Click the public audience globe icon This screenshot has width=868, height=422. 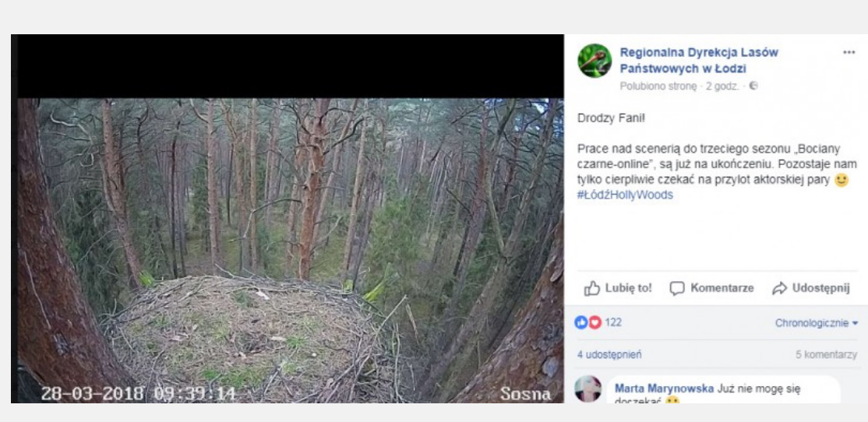click(x=753, y=86)
